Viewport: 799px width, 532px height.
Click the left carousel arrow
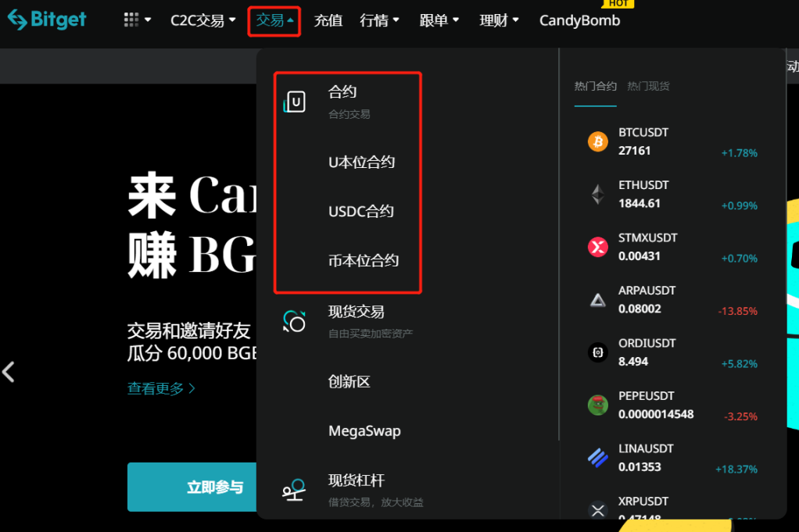pos(9,373)
